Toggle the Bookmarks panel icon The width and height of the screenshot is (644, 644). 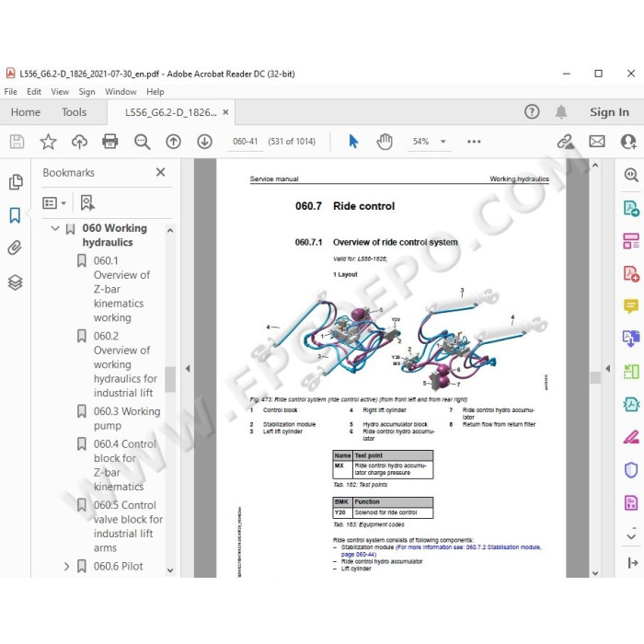tap(16, 214)
